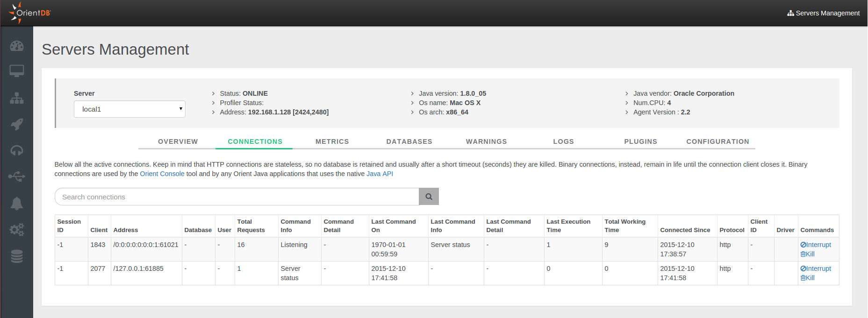Click the rocket icon in sidebar
The image size is (868, 318).
pos(17,124)
